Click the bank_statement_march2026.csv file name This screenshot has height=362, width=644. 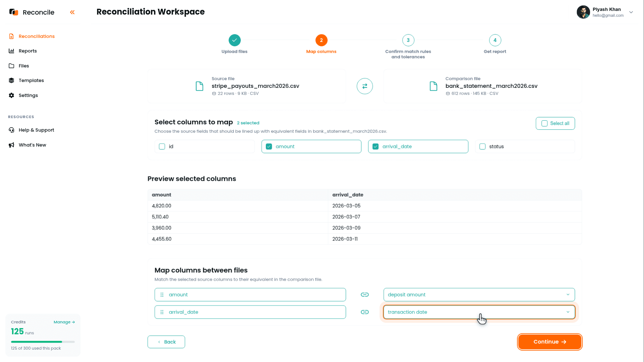491,86
